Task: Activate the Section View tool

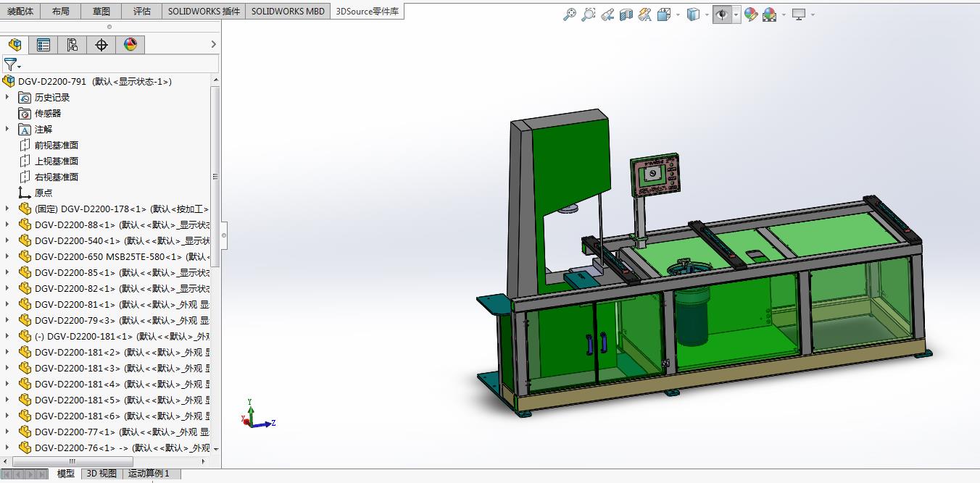Action: click(x=626, y=14)
